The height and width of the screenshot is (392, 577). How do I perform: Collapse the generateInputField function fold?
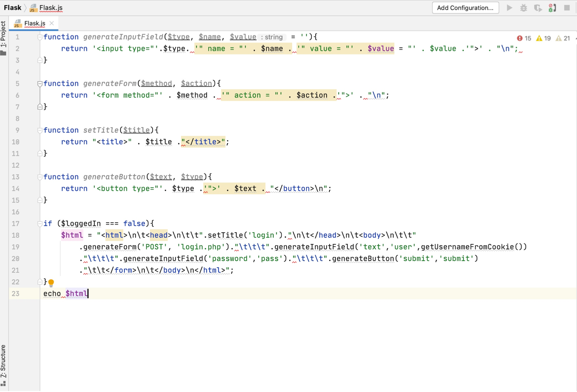tap(40, 37)
